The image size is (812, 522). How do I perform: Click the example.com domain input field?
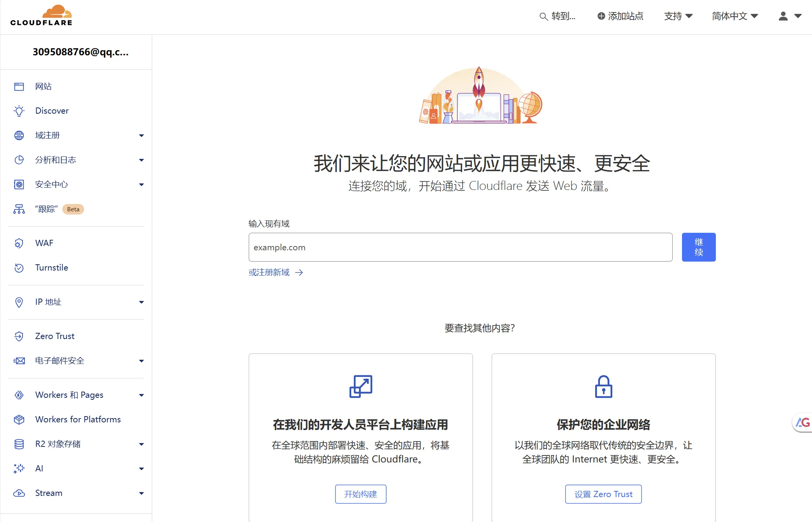pos(460,247)
